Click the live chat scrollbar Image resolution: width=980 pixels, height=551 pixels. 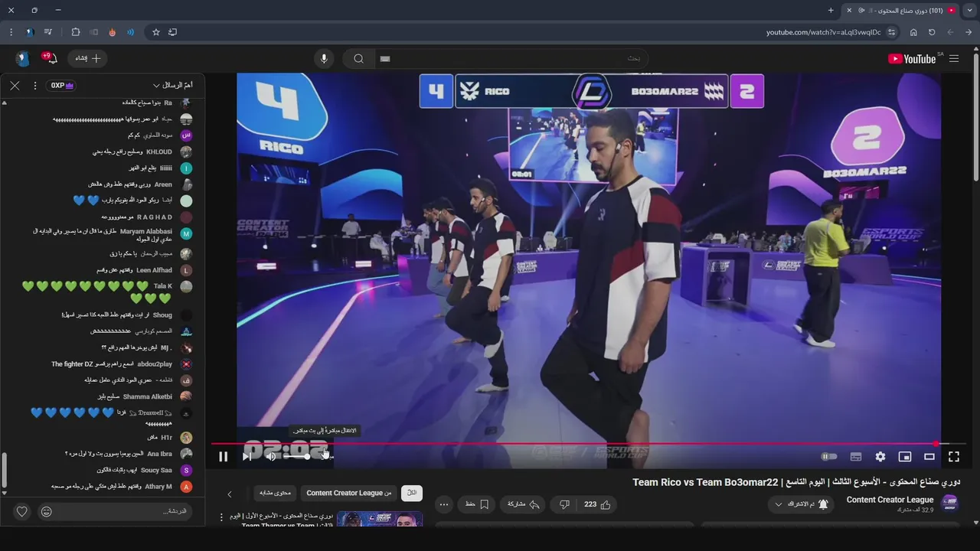(4, 470)
